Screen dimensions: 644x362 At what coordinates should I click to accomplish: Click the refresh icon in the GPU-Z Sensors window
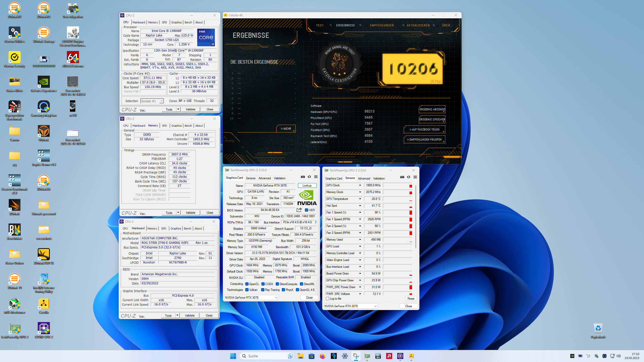(409, 177)
